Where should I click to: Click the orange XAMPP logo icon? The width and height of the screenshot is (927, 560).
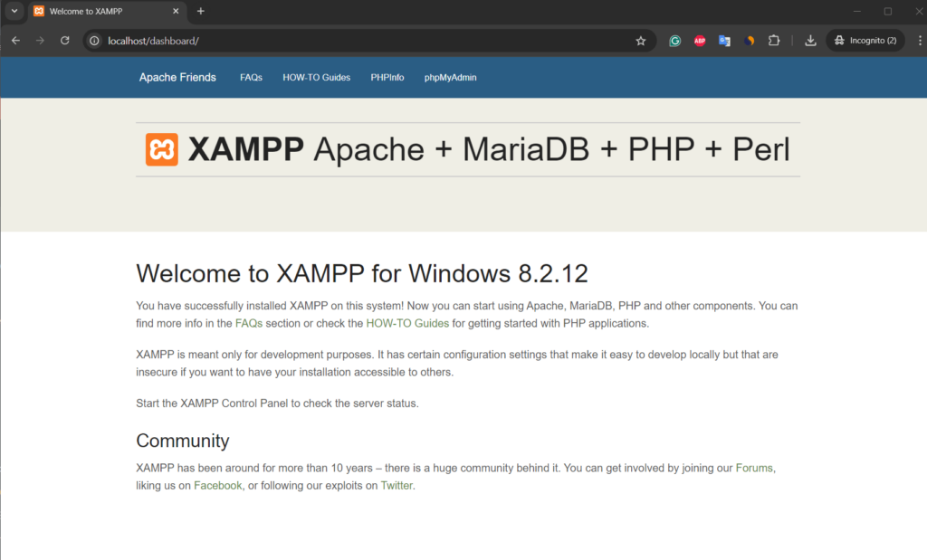pos(162,149)
